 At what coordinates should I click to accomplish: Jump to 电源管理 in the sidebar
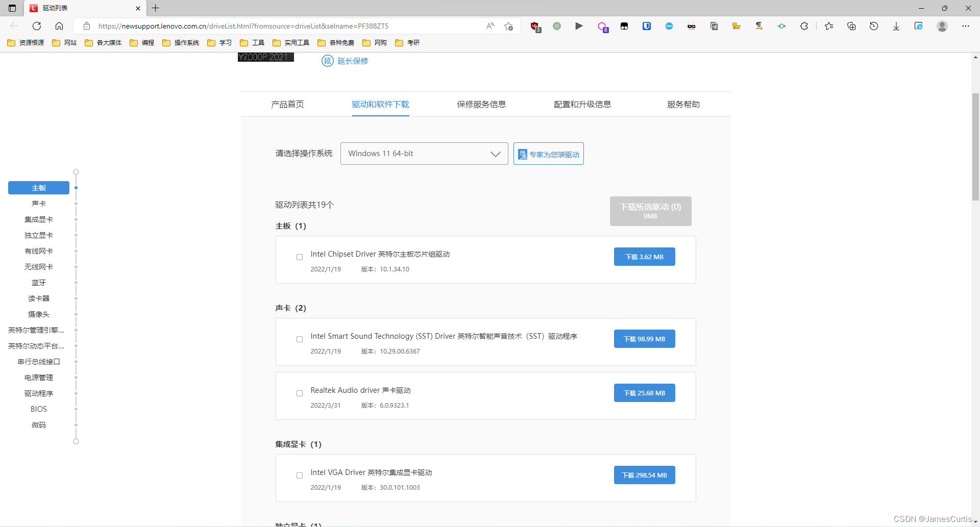pyautogui.click(x=39, y=378)
